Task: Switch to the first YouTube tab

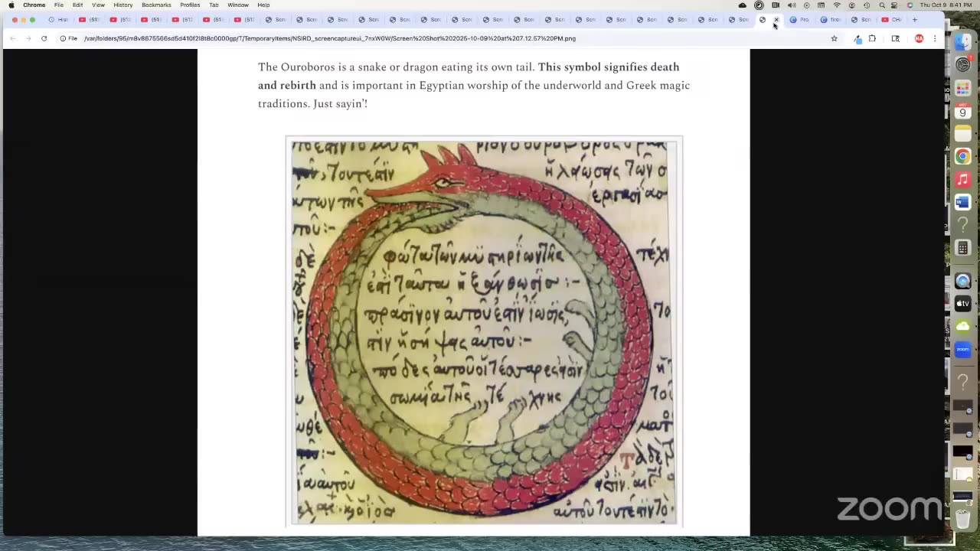Action: coord(90,19)
